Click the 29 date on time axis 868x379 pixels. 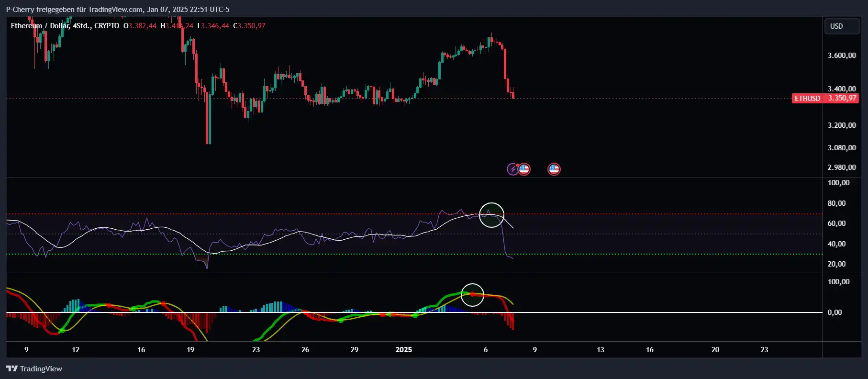click(355, 350)
